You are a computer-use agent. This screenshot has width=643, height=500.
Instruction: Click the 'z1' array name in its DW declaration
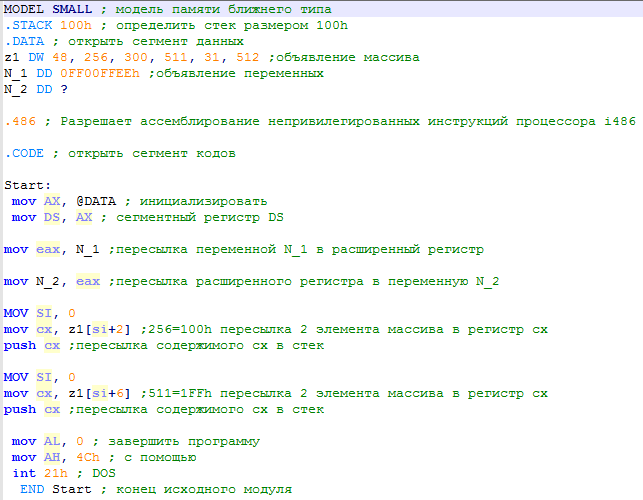pyautogui.click(x=12, y=57)
